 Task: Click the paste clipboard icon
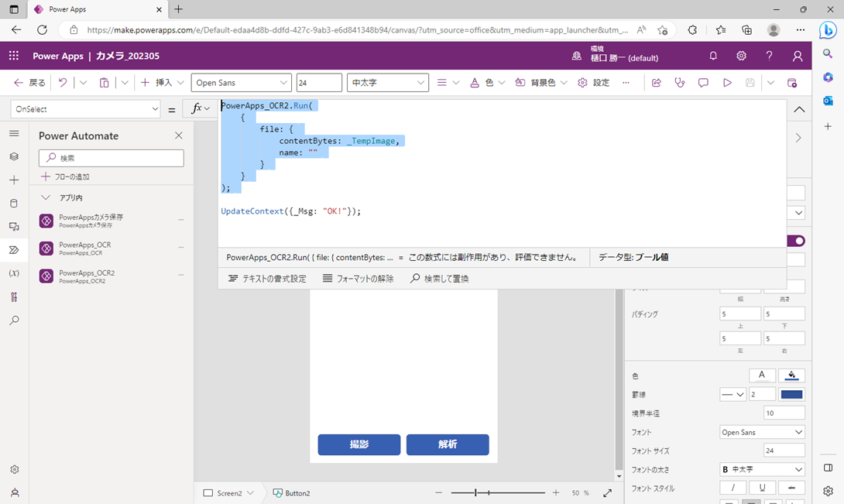[x=104, y=82]
